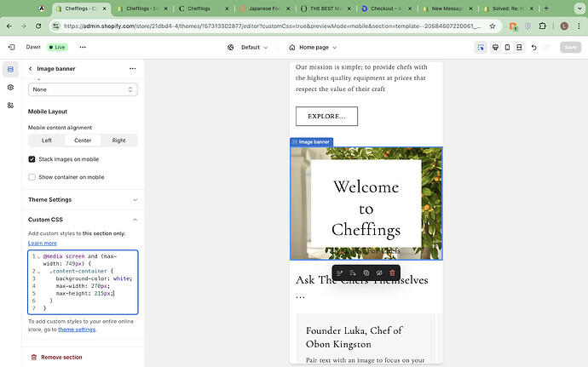This screenshot has height=367, width=588.
Task: Collapse .content-container fold arrow on line 2
Action: pos(38,272)
